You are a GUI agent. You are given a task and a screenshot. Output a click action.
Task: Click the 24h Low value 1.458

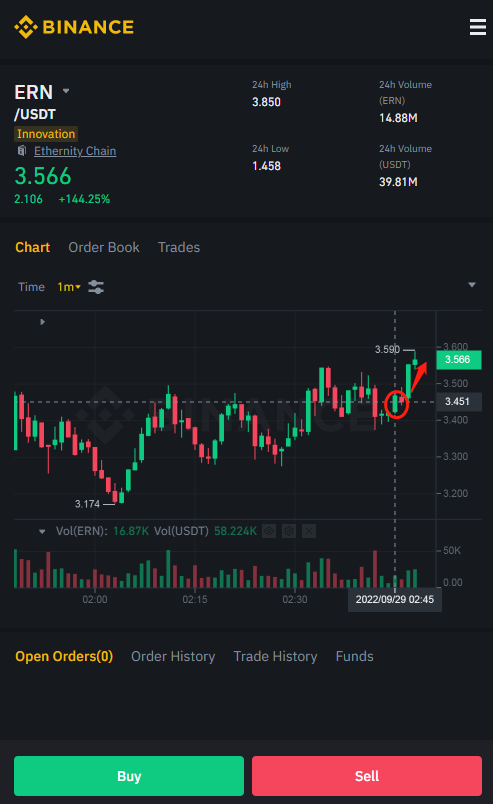[266, 166]
